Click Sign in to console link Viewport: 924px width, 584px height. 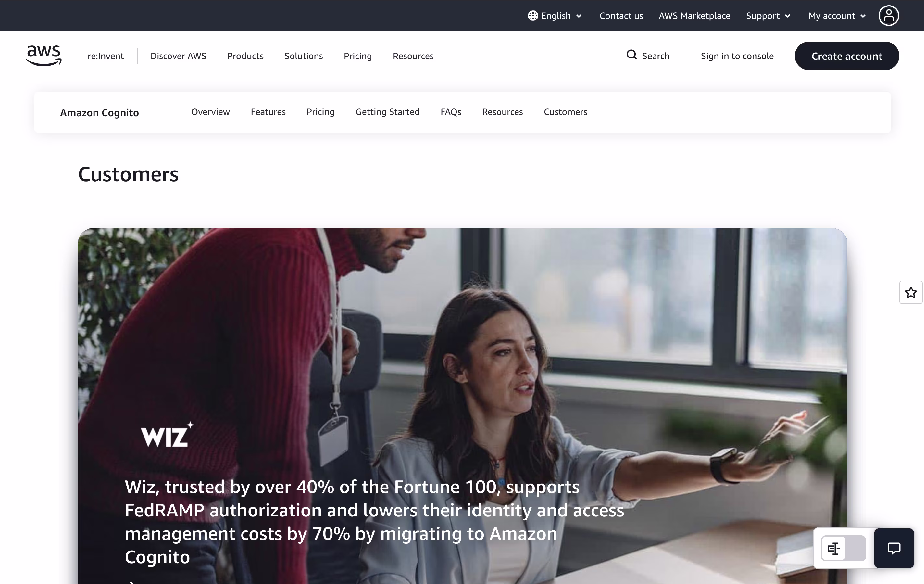tap(737, 56)
